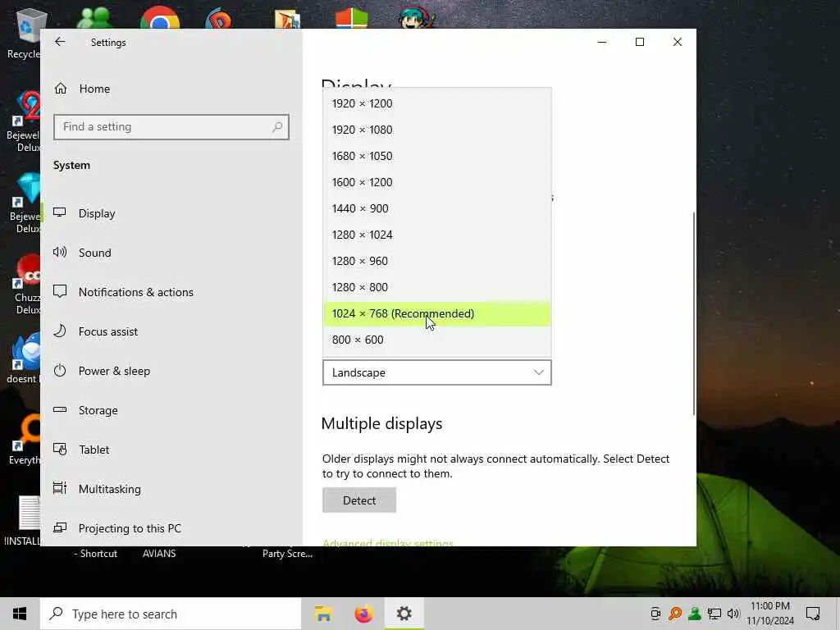Screen dimensions: 840x630
Task: Open Advanced display settings link
Action: (388, 542)
